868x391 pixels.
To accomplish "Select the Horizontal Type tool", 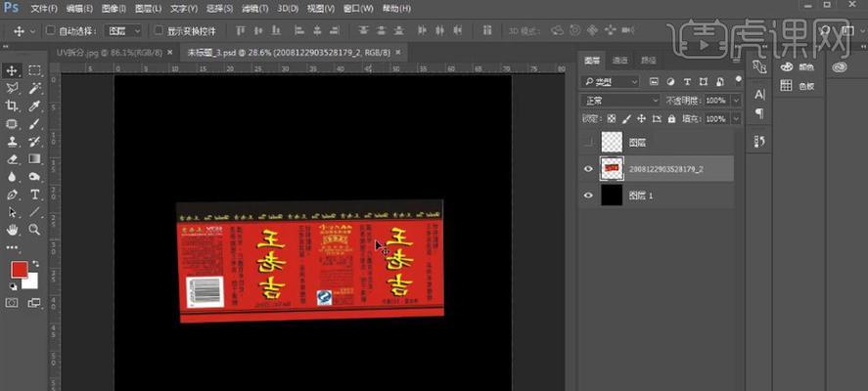I will point(34,195).
